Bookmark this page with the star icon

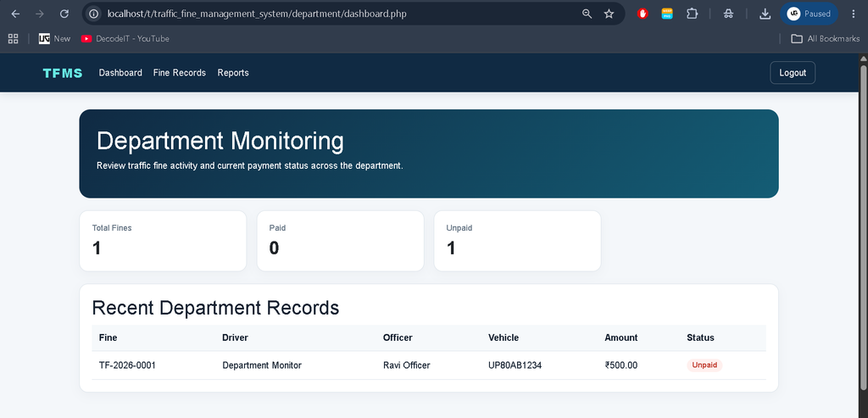(x=609, y=14)
